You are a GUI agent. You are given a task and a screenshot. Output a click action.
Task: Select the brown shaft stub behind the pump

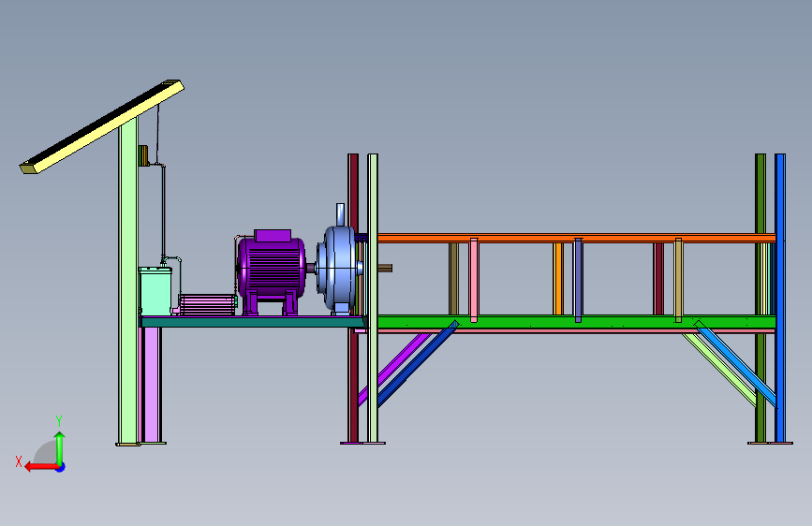[385, 268]
